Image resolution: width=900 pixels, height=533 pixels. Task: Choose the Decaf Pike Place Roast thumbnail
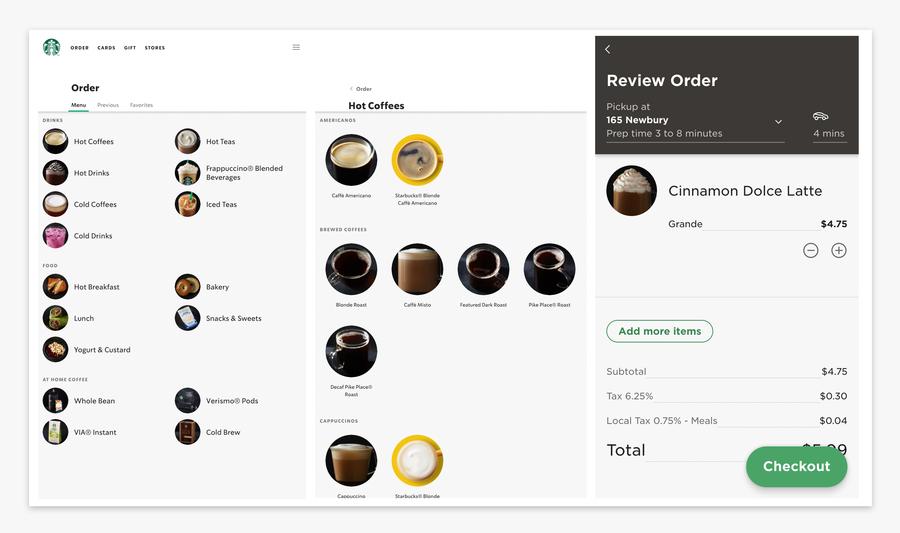tap(351, 351)
